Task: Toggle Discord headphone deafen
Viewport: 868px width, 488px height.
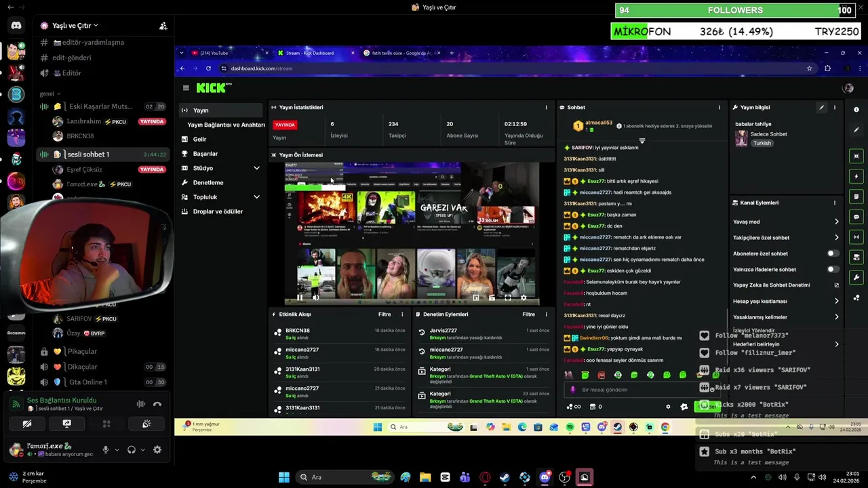Action: (x=132, y=449)
